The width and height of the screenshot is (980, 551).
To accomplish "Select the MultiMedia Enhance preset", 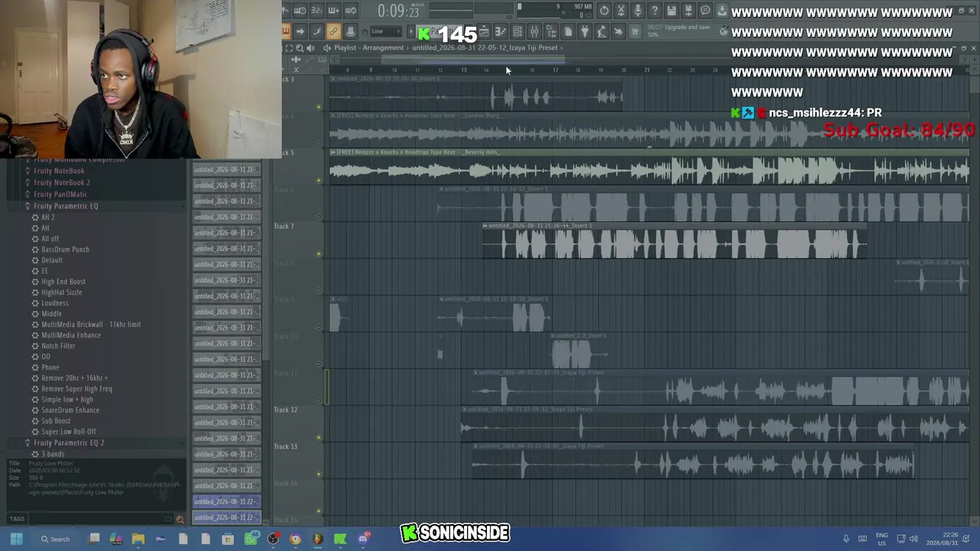I will [x=71, y=335].
